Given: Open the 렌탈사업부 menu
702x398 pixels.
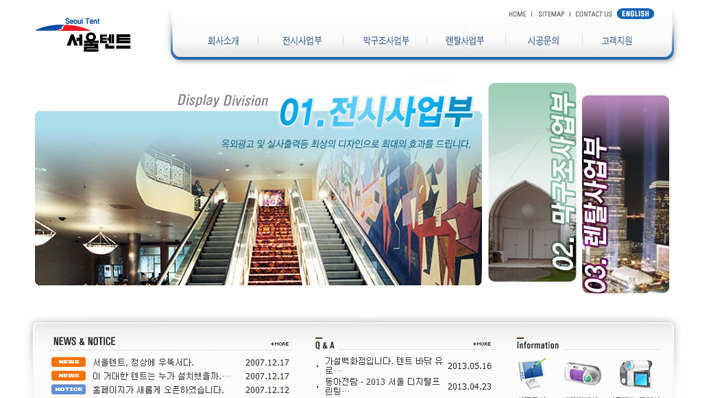Looking at the screenshot, I should 465,41.
